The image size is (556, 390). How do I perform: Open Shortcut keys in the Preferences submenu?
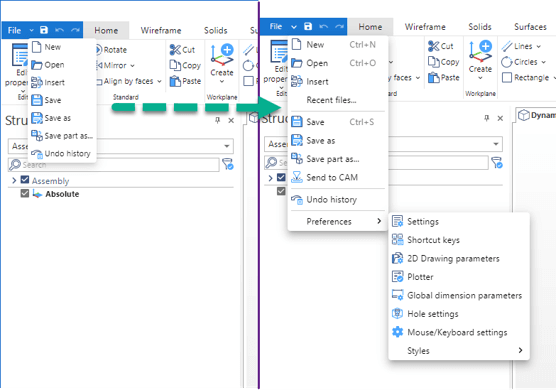pos(459,240)
